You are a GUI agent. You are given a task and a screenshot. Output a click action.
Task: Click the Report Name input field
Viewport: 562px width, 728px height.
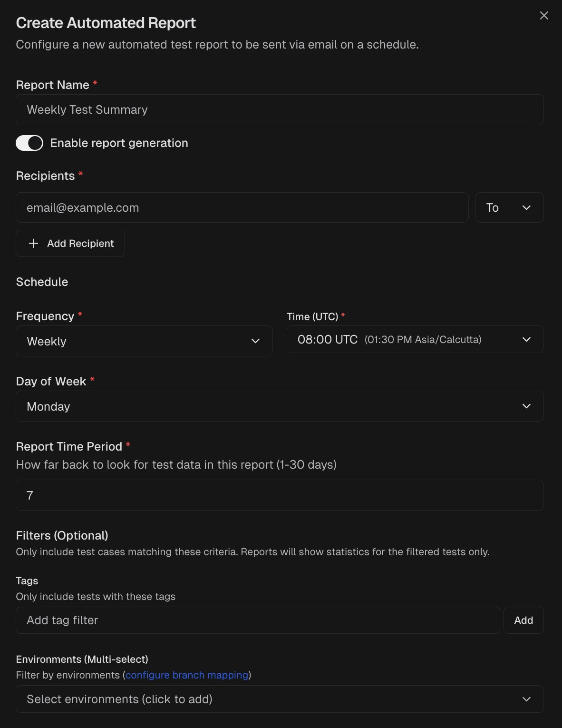tap(280, 109)
